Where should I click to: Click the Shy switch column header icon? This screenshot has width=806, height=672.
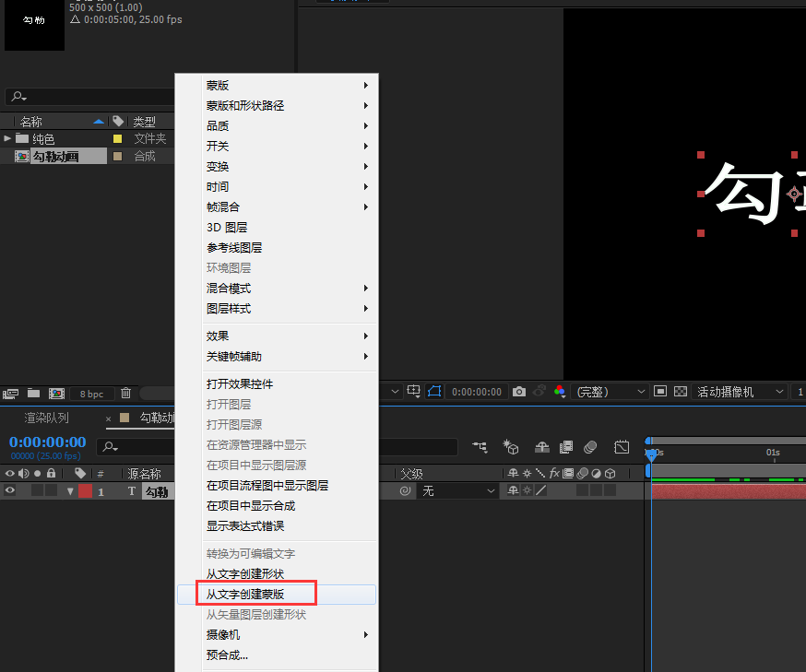pos(513,473)
